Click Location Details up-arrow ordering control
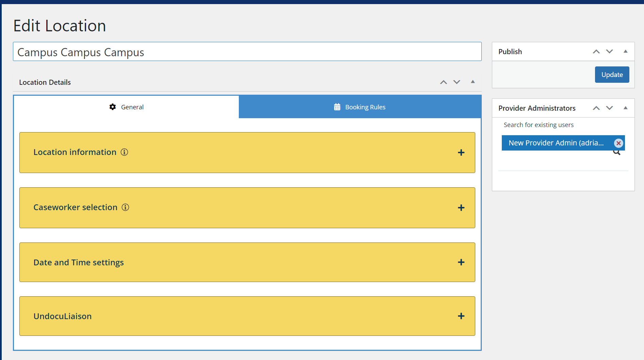Image resolution: width=644 pixels, height=360 pixels. click(443, 82)
